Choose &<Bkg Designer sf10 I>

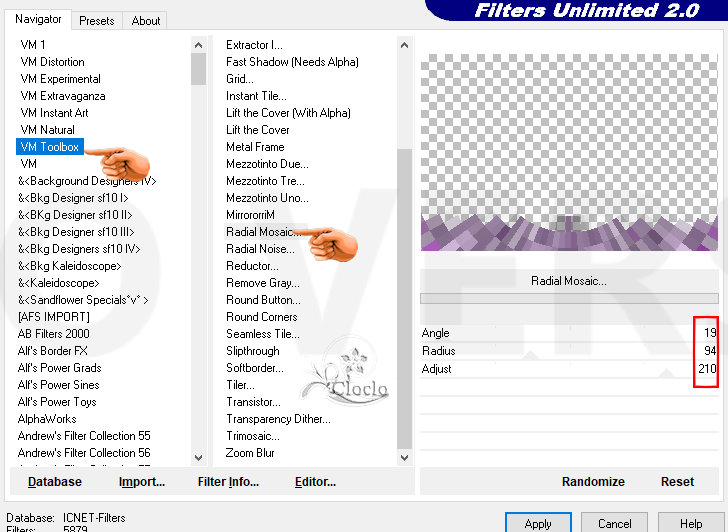(73, 198)
